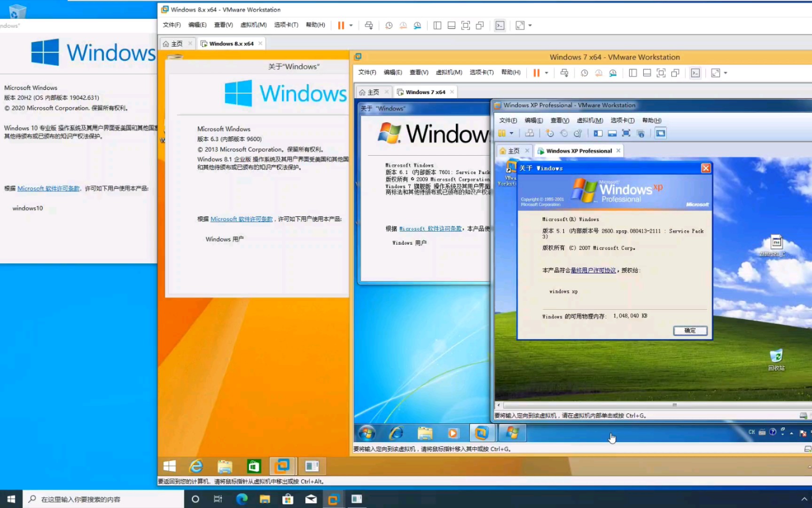Revert to snapshot in Windows 8.x VMware toolbar

(x=403, y=25)
